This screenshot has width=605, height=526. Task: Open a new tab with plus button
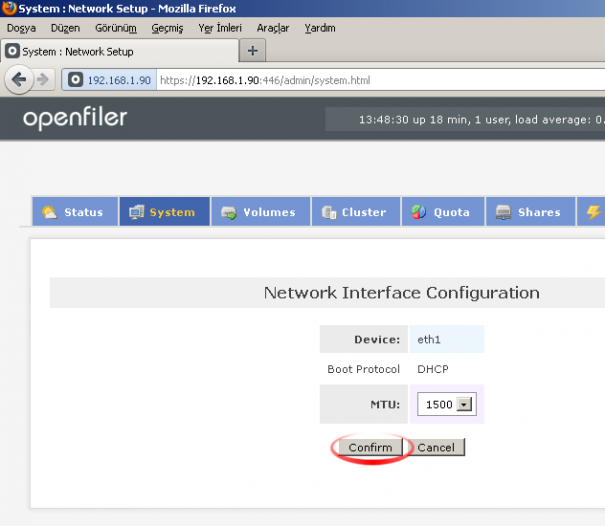click(x=252, y=51)
